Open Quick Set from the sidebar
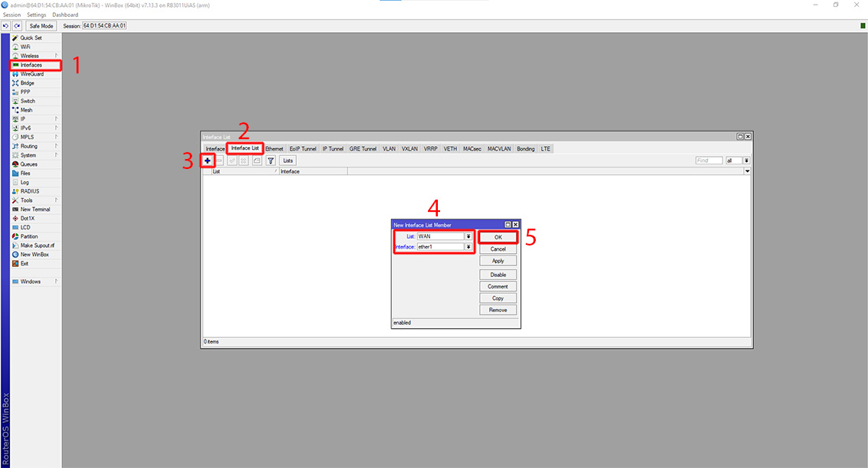The width and height of the screenshot is (868, 468). click(36, 38)
